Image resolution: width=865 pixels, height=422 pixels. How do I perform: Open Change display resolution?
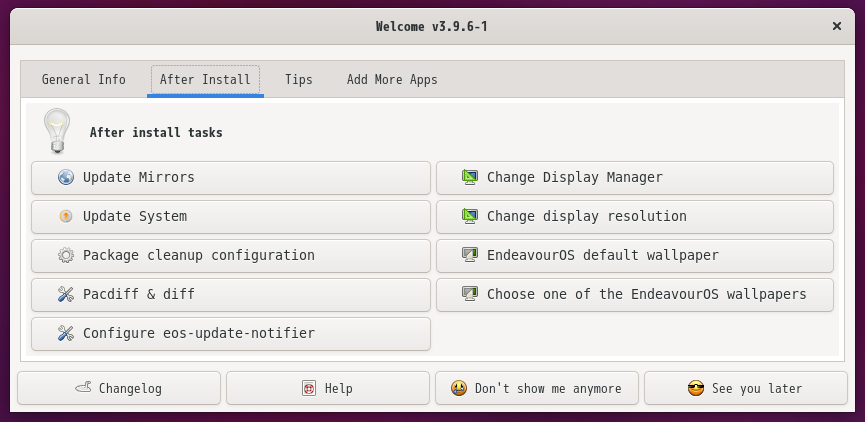point(635,217)
